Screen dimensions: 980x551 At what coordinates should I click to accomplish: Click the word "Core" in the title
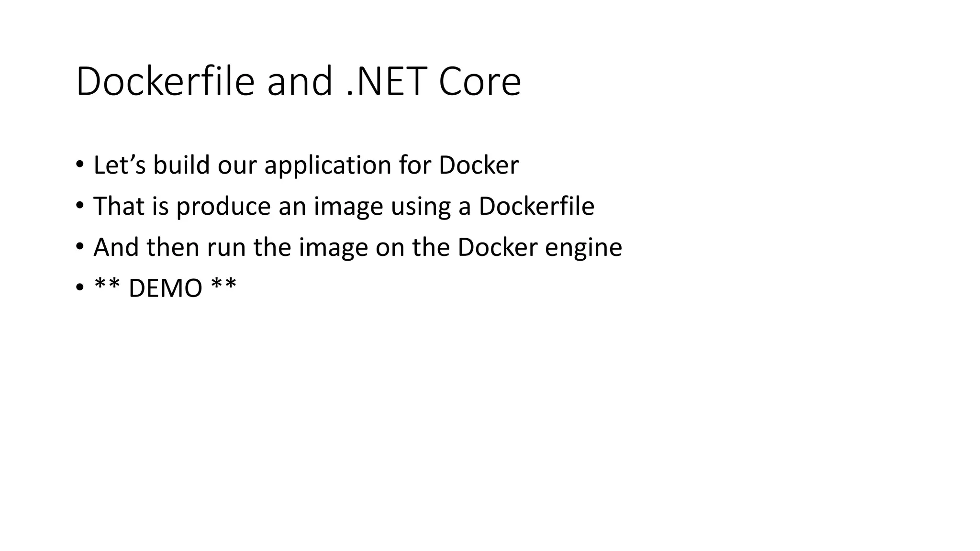point(479,81)
